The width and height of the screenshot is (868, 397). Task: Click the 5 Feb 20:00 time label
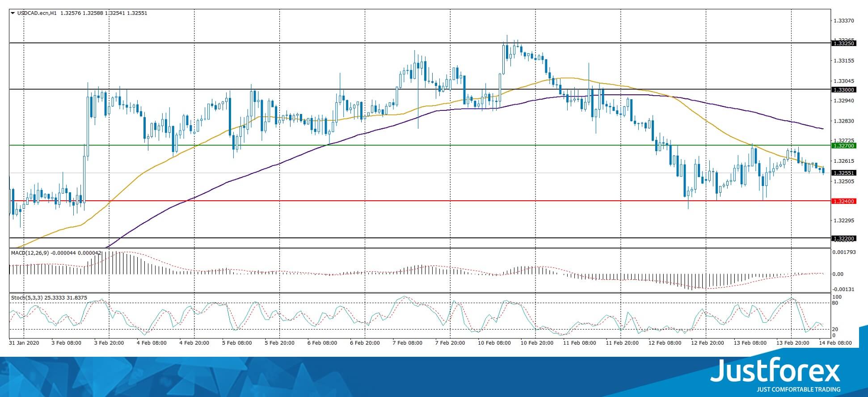click(x=279, y=343)
